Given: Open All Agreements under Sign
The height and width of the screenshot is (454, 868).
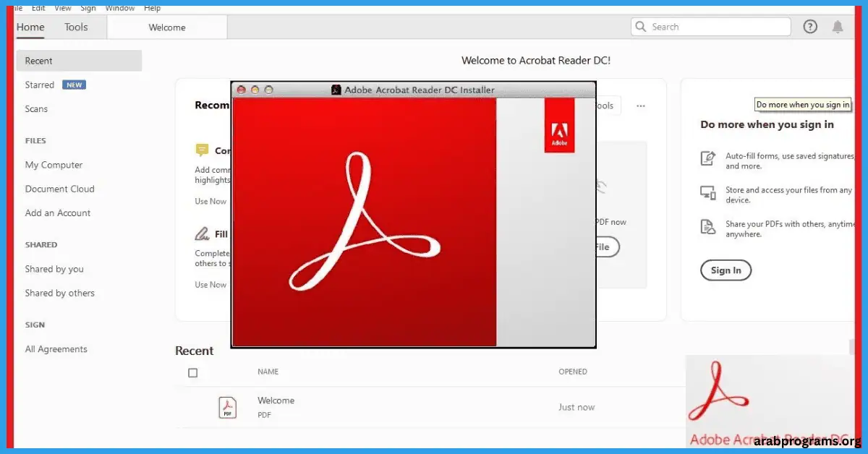Looking at the screenshot, I should (56, 349).
